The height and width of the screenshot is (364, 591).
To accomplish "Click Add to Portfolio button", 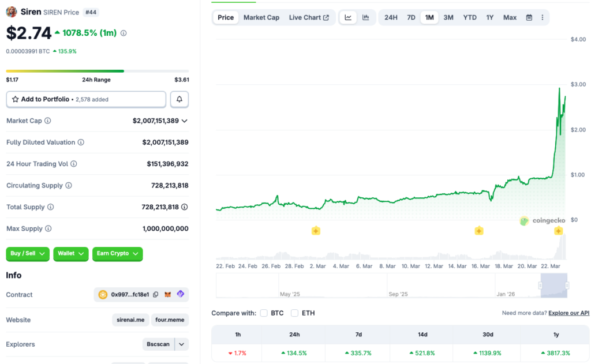I will pyautogui.click(x=86, y=99).
